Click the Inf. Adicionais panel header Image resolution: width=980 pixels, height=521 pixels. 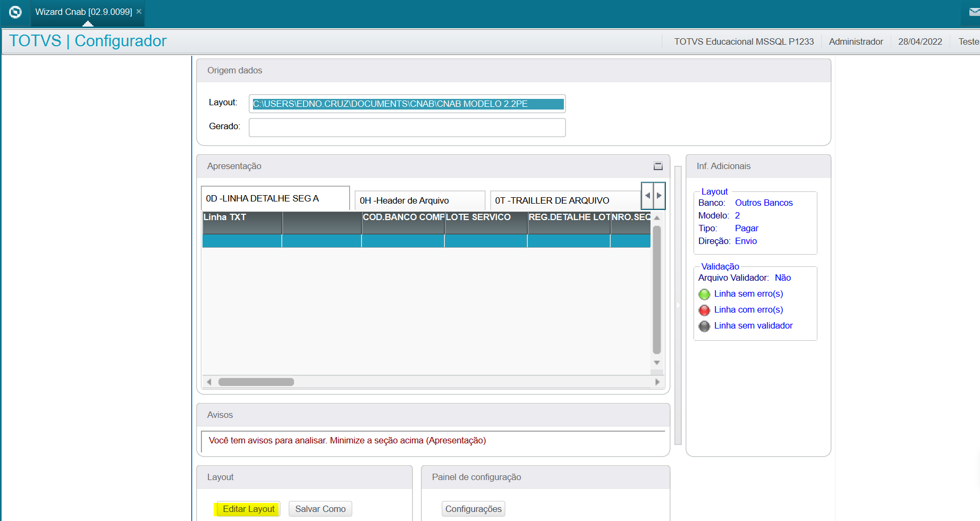point(758,166)
